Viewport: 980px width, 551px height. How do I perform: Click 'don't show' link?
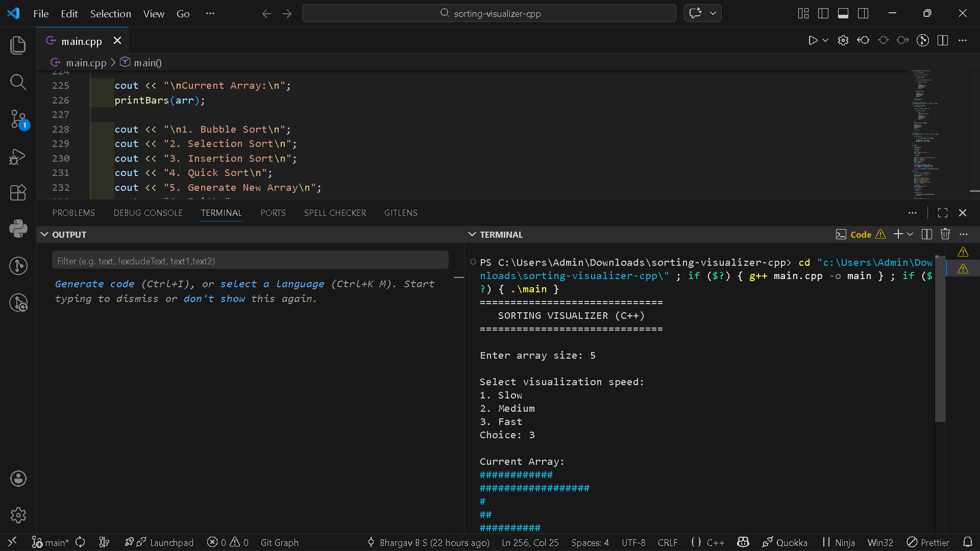pos(214,298)
